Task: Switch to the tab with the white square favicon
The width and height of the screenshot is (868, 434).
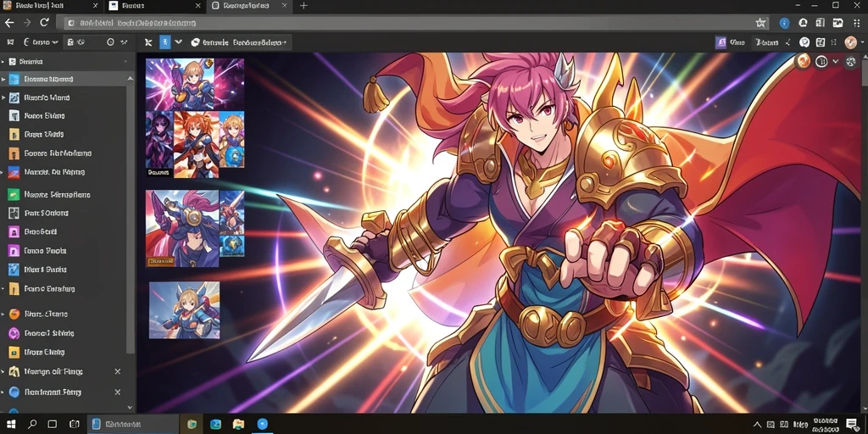Action: click(x=154, y=6)
